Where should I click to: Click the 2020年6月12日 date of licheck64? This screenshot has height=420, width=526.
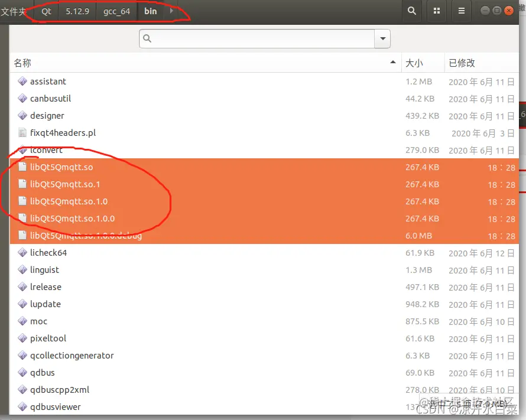[482, 253]
